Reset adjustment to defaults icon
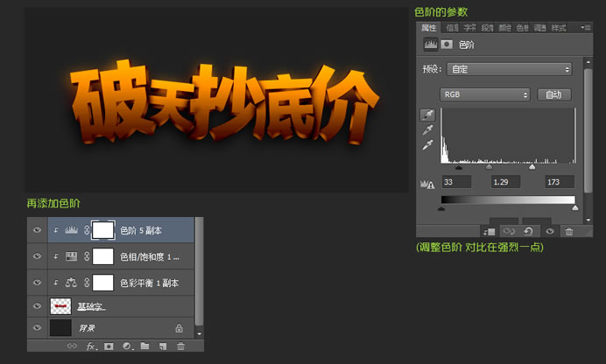The image size is (606, 364). (x=528, y=231)
